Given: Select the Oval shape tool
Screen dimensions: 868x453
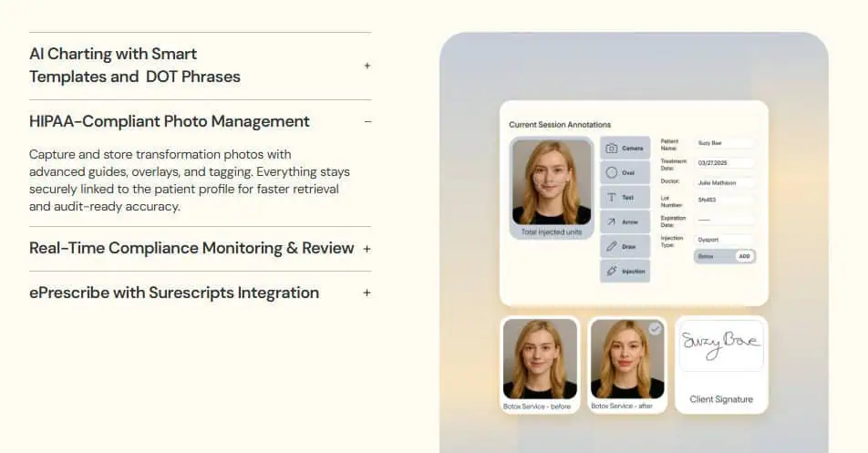Looking at the screenshot, I should click(x=625, y=172).
